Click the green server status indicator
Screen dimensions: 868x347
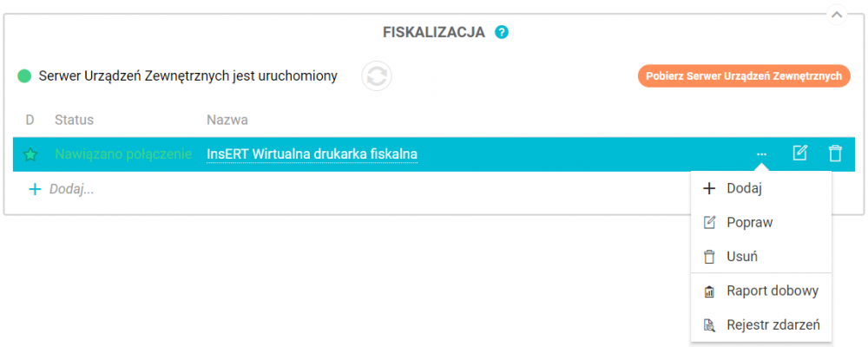pos(25,76)
